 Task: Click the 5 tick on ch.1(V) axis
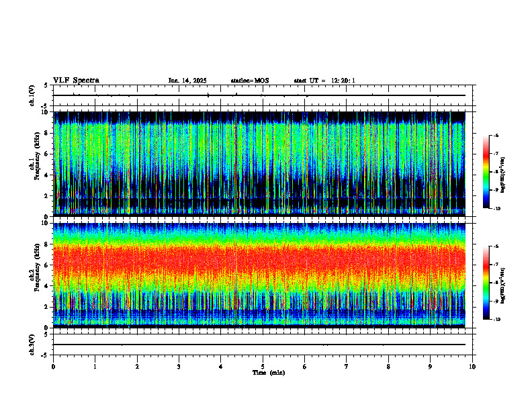pyautogui.click(x=46, y=85)
